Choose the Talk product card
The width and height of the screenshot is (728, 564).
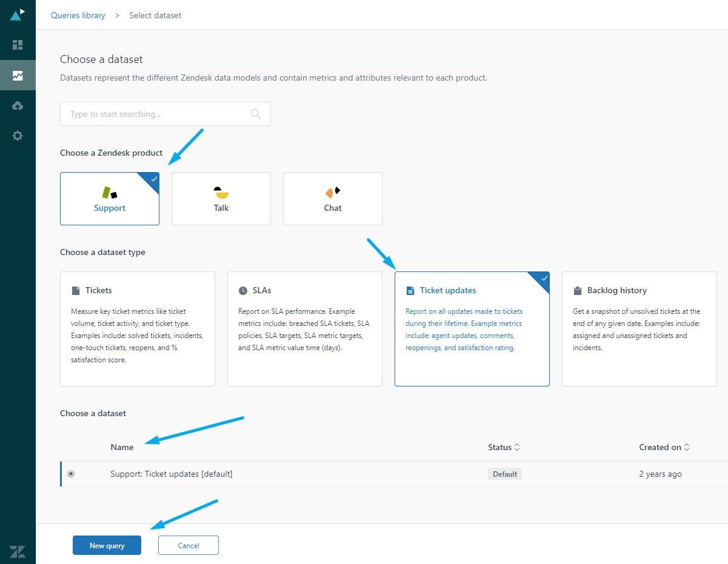[x=221, y=199]
